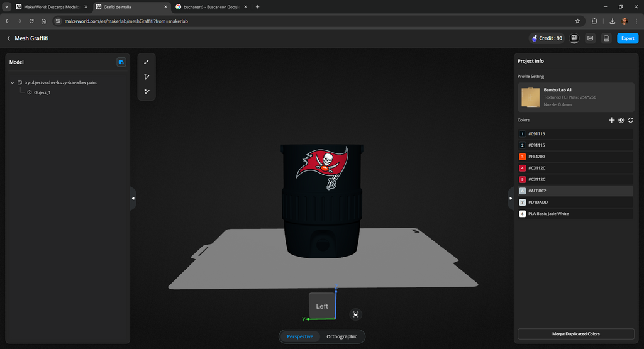This screenshot has height=349, width=644.
Task: Click the site information icon in address bar
Action: (x=58, y=21)
